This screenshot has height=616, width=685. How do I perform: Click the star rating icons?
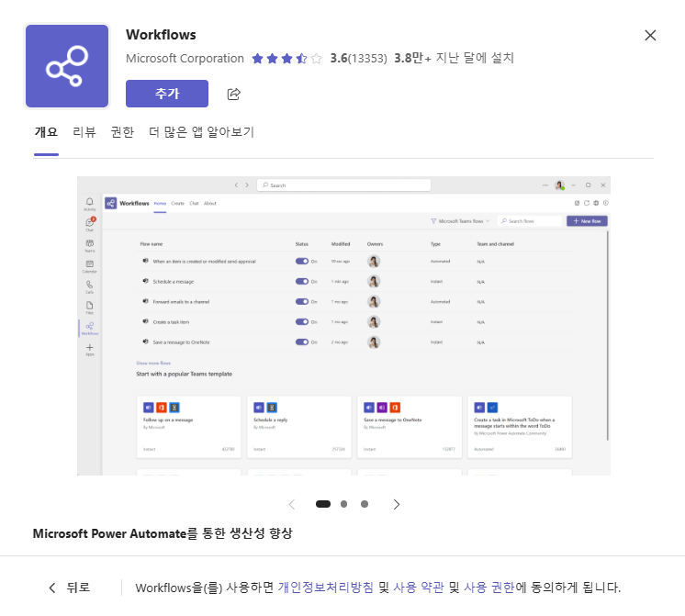[286, 59]
